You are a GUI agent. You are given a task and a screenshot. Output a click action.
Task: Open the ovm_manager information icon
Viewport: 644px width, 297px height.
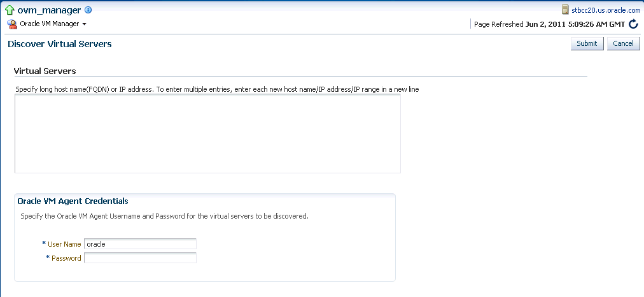tap(88, 10)
